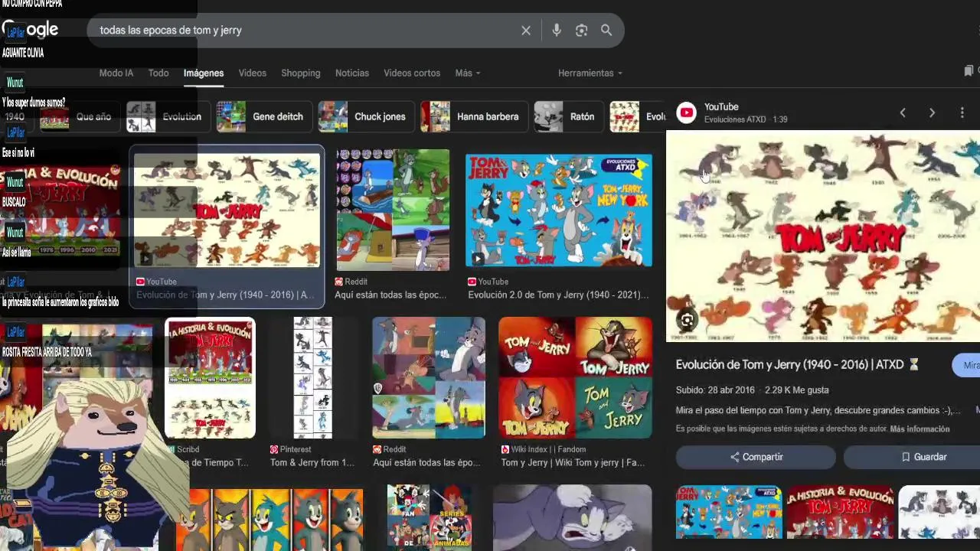Switch to the Todo tab
This screenshot has height=551, width=980.
tap(158, 73)
